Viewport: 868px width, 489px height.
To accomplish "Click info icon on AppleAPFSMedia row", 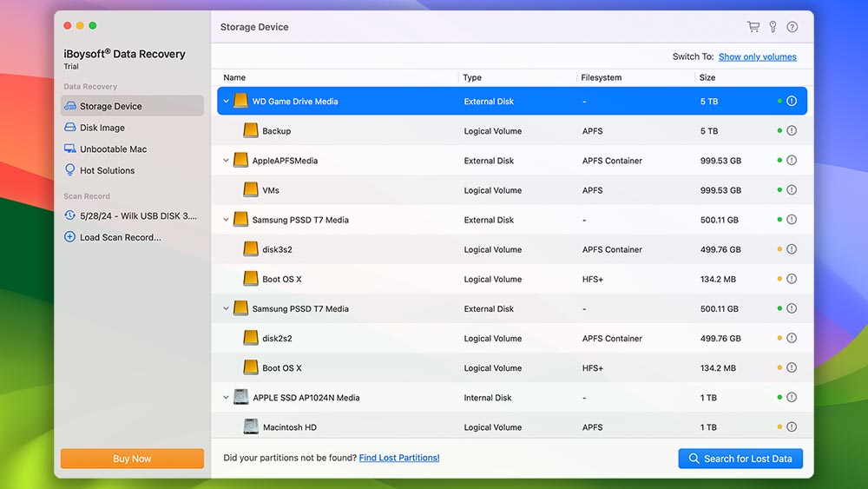I will tap(792, 161).
